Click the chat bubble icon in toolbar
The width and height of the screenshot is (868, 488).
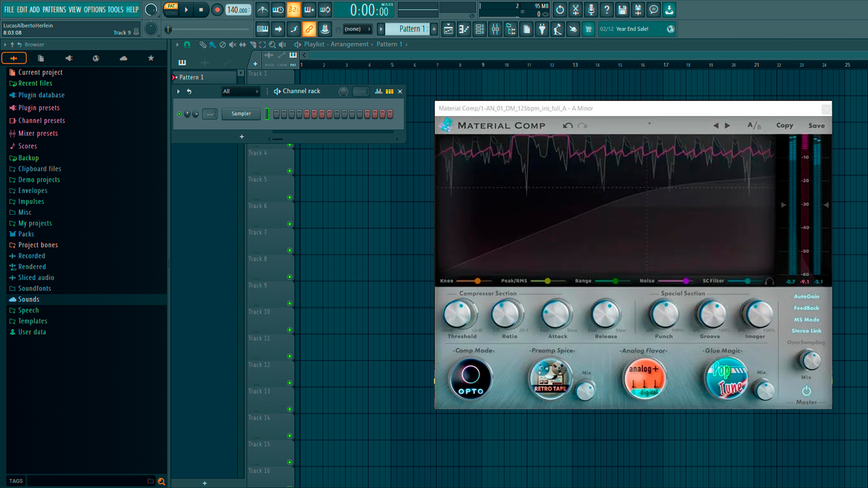coord(653,10)
